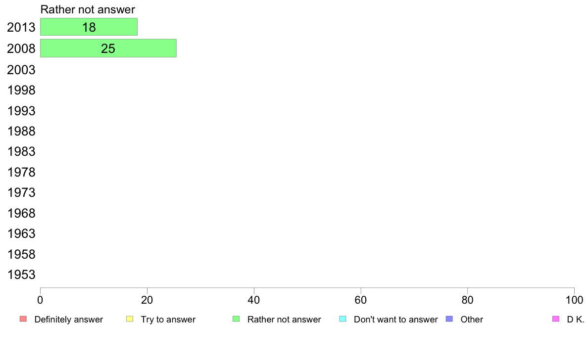Click the 100 tick on the x-axis
The width and height of the screenshot is (588, 364).
[x=574, y=300]
